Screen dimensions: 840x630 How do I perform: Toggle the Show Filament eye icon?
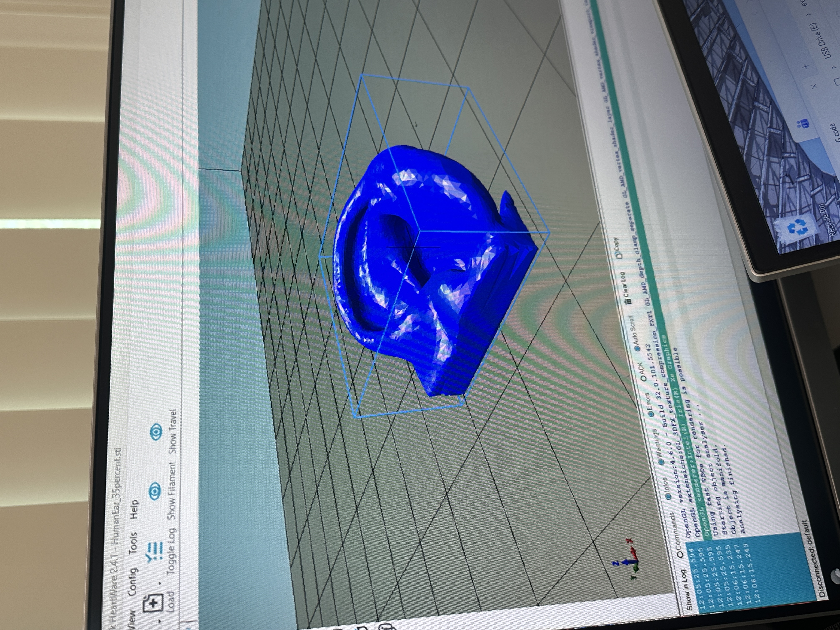point(155,492)
